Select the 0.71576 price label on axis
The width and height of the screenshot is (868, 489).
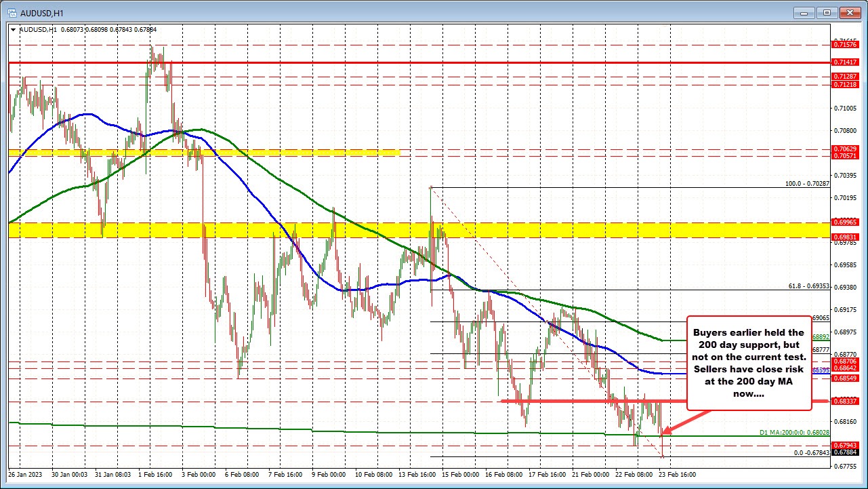(844, 44)
